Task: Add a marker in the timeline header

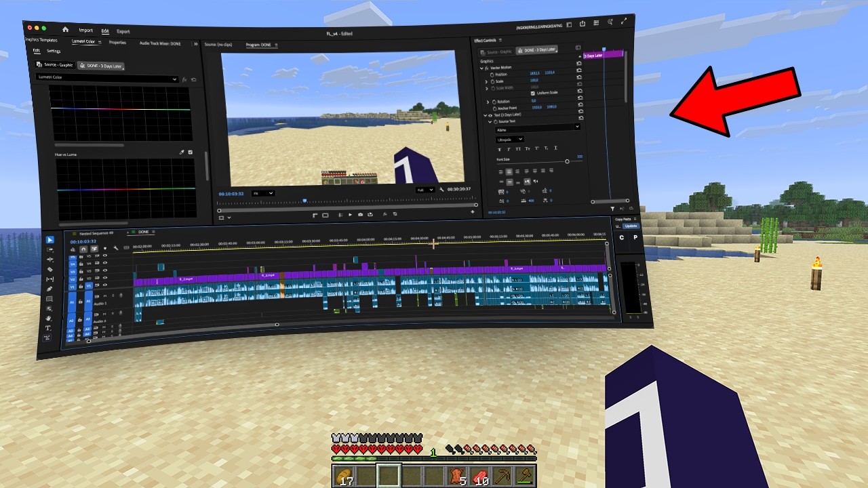Action: tap(105, 249)
